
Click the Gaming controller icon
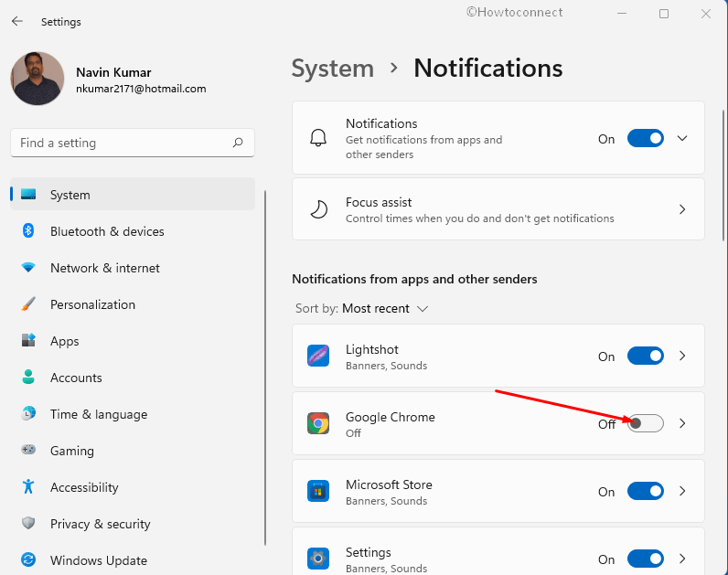[x=28, y=450]
